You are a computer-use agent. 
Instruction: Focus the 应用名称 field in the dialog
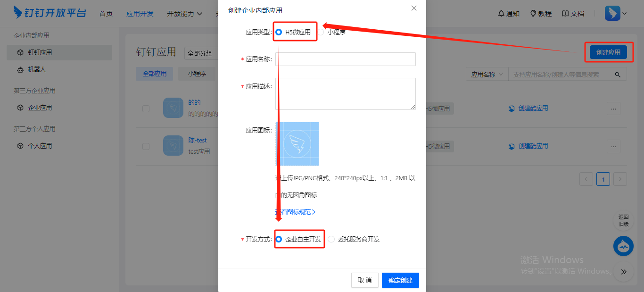346,59
